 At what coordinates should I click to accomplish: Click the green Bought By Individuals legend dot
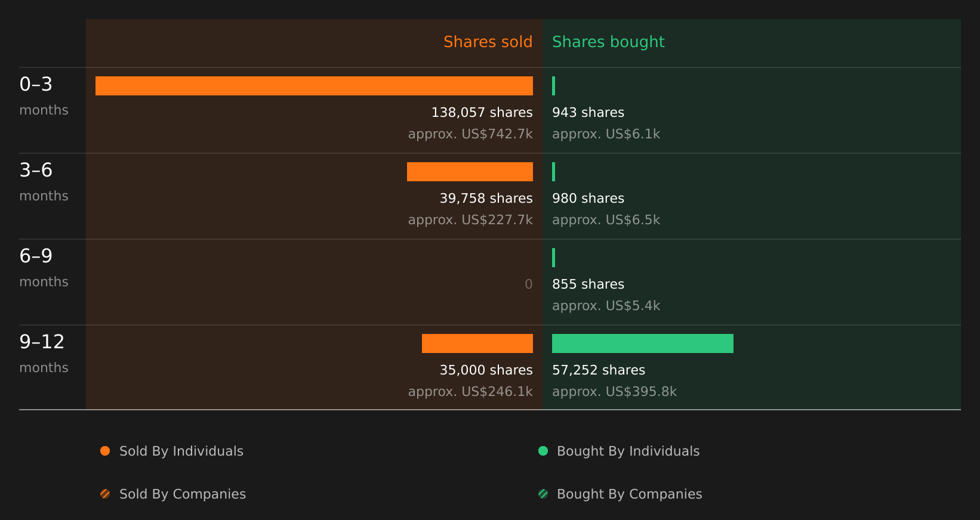[543, 451]
